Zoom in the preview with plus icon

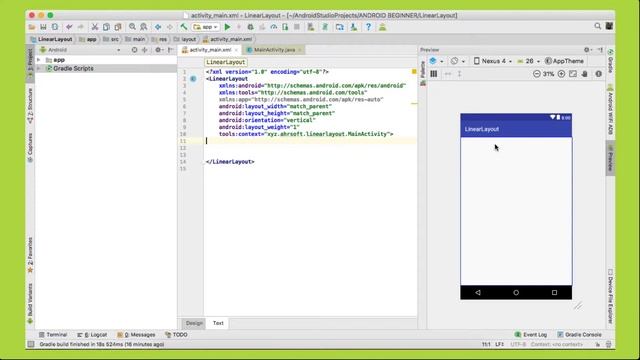point(562,74)
